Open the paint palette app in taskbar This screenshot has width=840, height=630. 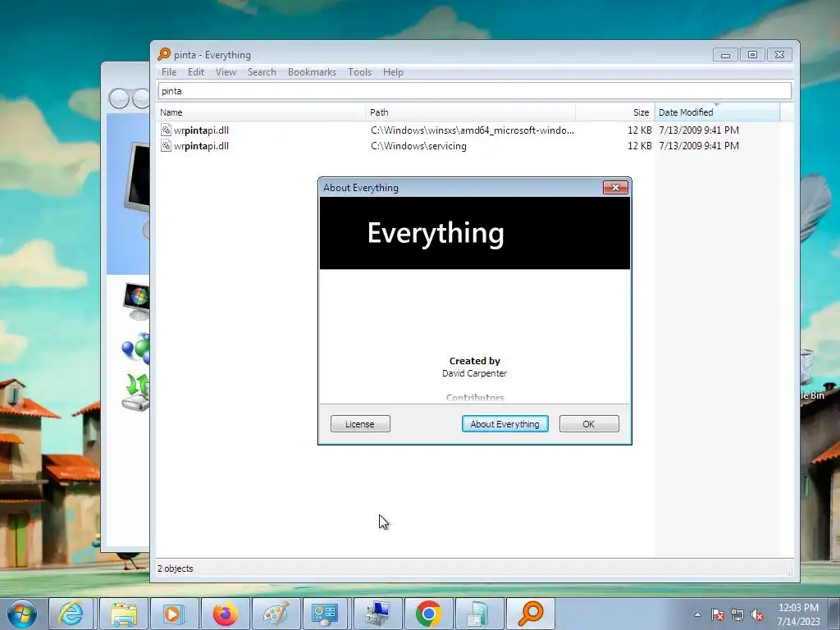(x=276, y=614)
